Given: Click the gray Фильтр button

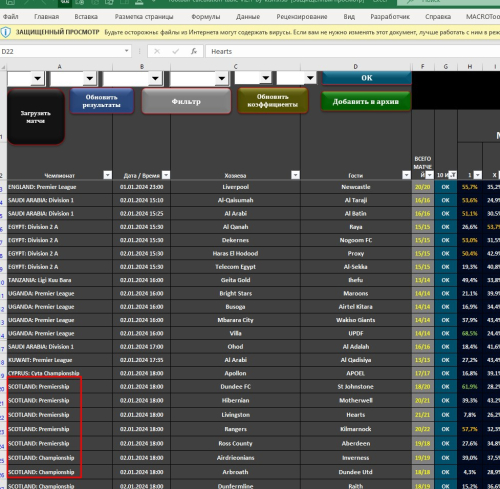Looking at the screenshot, I should 186,101.
